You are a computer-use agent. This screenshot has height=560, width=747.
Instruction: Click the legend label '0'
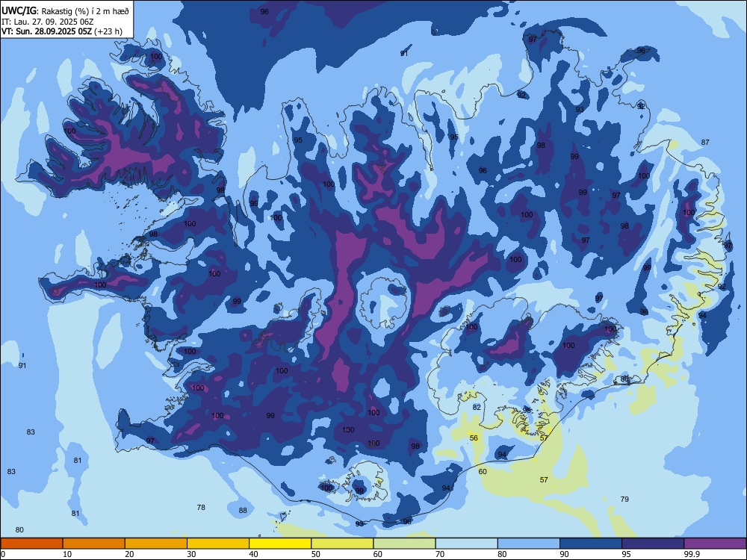click(x=3, y=554)
